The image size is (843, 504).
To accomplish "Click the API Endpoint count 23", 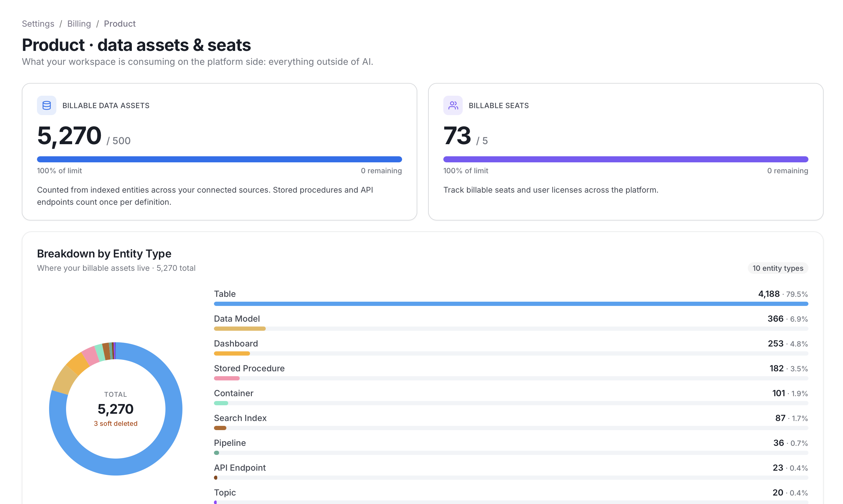I will coord(778,467).
